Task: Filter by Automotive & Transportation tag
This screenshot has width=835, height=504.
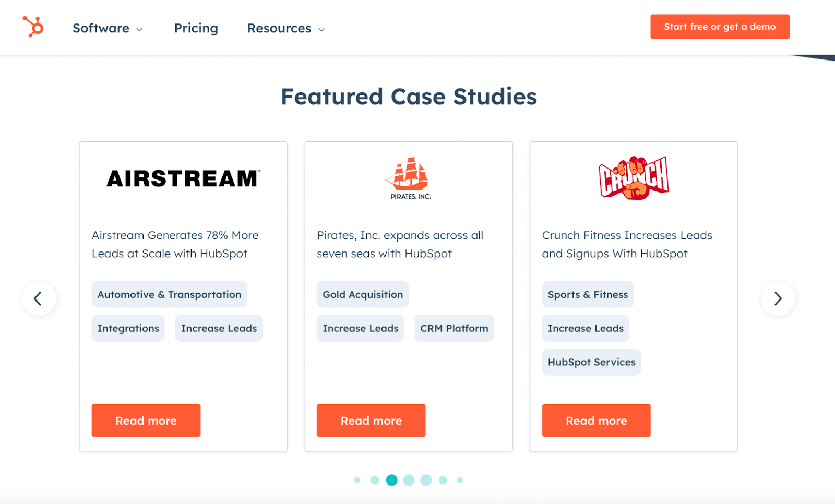Action: click(169, 294)
